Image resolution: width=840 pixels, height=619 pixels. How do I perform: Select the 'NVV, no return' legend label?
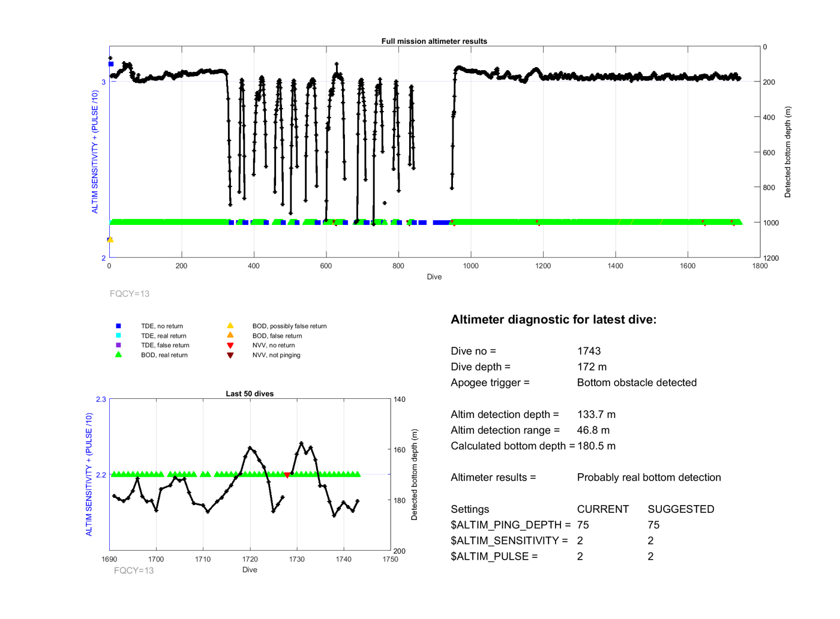274,345
